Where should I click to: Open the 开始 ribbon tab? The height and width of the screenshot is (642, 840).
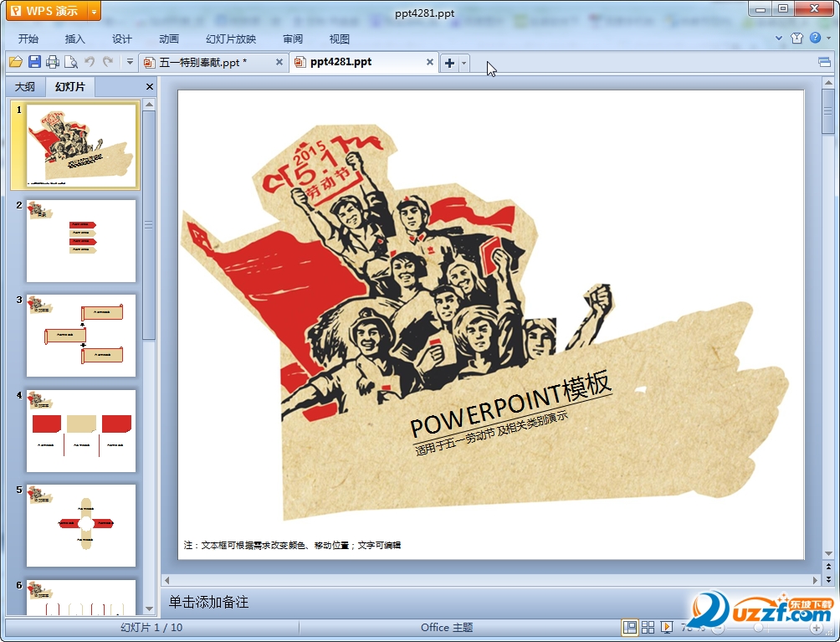click(x=28, y=39)
